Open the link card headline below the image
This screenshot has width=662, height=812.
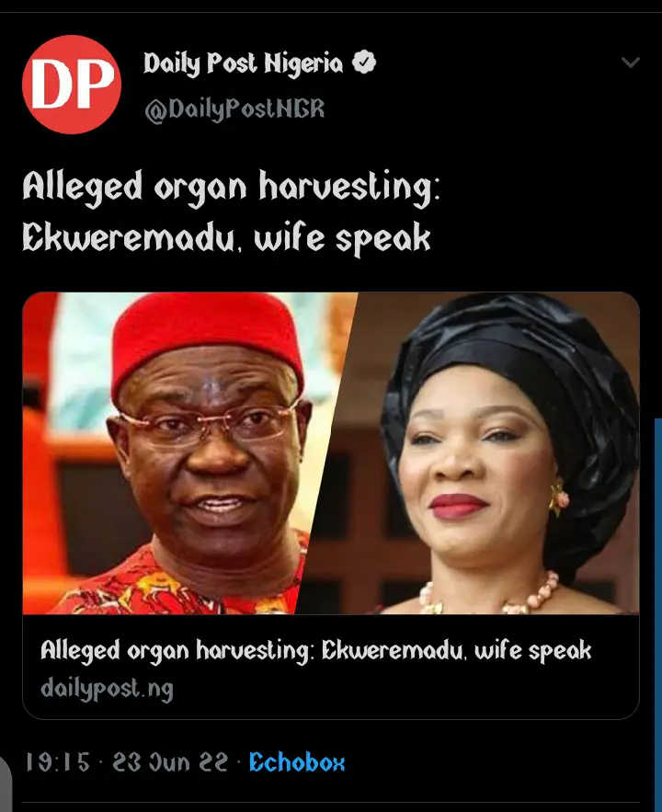315,651
